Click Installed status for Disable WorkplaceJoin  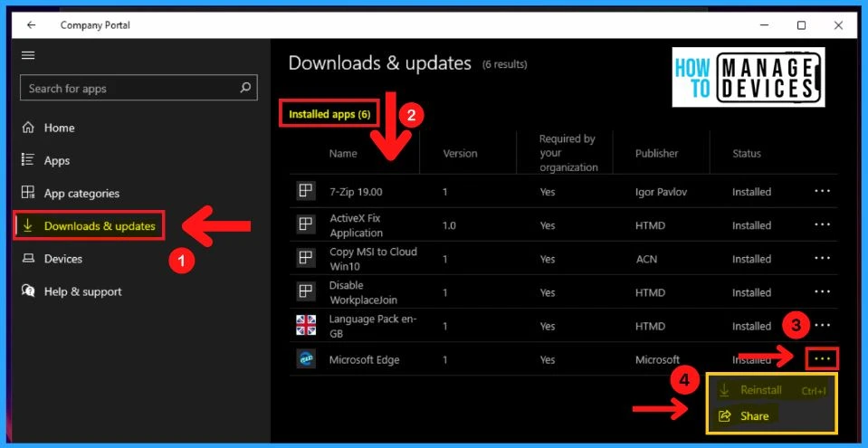pyautogui.click(x=751, y=293)
